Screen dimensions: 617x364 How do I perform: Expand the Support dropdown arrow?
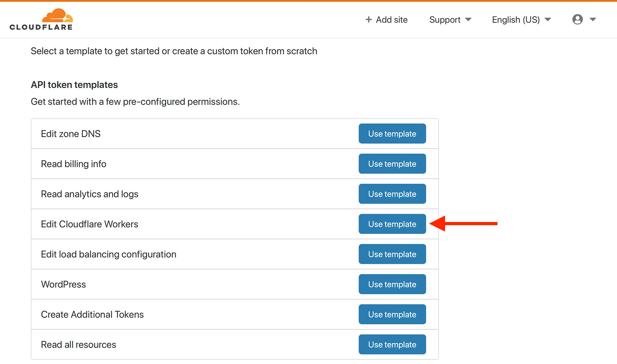468,20
